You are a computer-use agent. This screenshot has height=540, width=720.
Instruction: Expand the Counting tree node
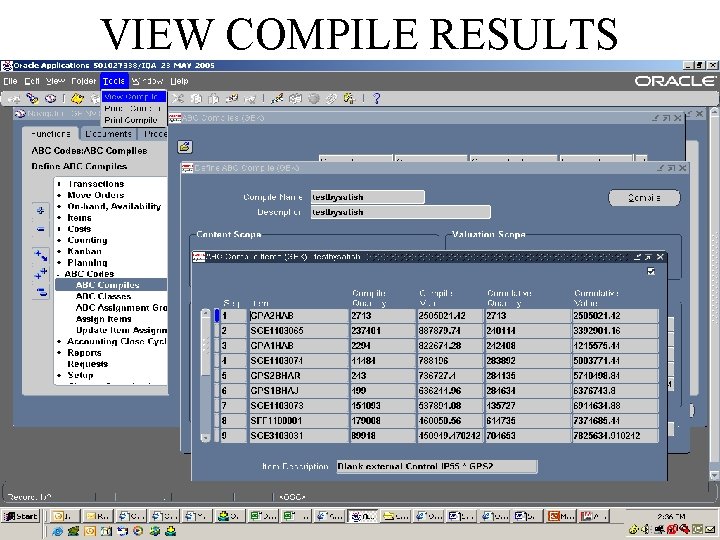pyautogui.click(x=59, y=240)
